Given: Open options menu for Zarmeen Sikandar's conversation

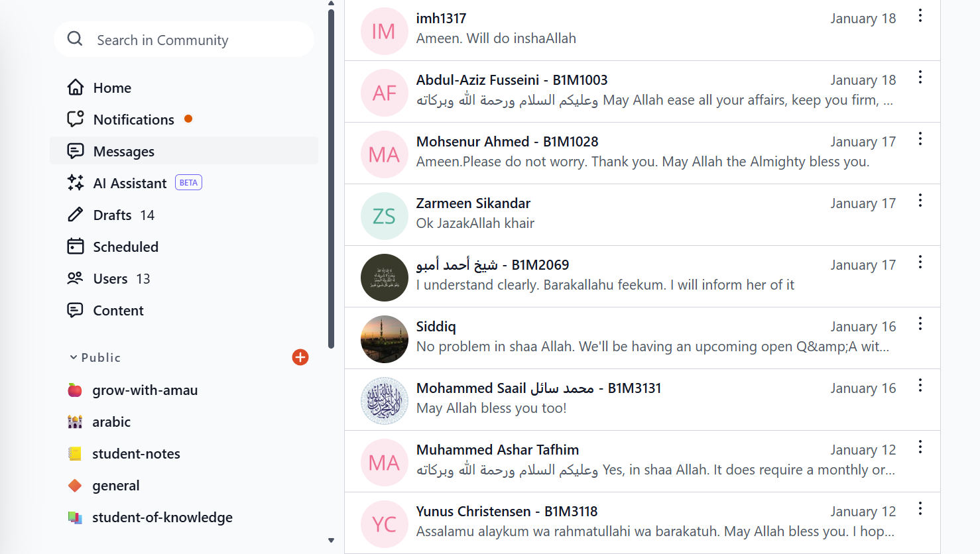Looking at the screenshot, I should pos(920,201).
